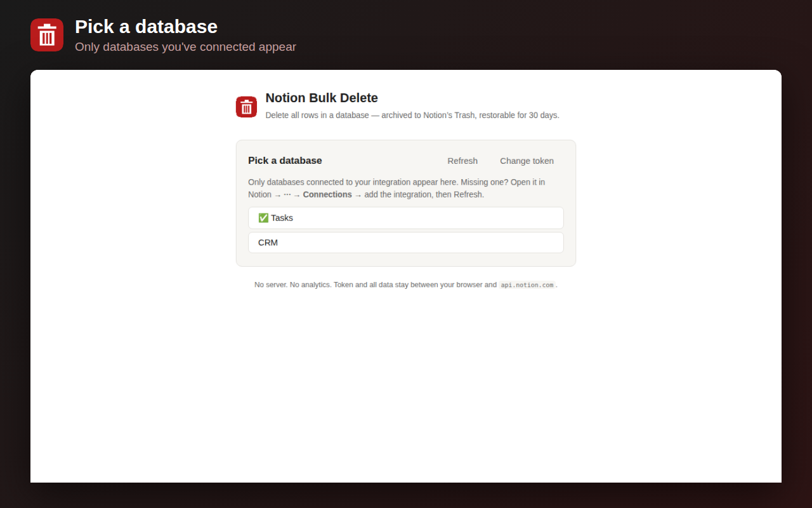Click the "restorable for 30 days" description line
Image resolution: width=812 pixels, height=508 pixels.
[x=412, y=116]
